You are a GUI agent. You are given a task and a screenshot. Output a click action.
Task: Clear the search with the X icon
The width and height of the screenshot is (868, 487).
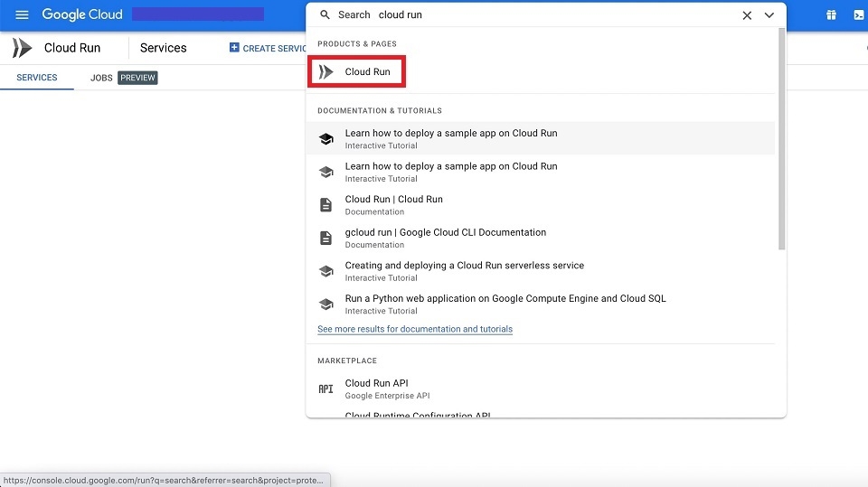click(747, 15)
